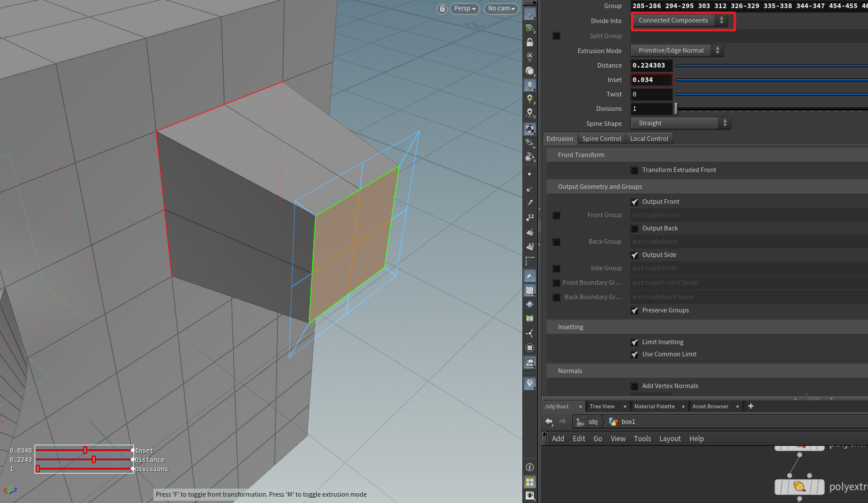Select the viewport lighting bulb icon

[x=530, y=85]
